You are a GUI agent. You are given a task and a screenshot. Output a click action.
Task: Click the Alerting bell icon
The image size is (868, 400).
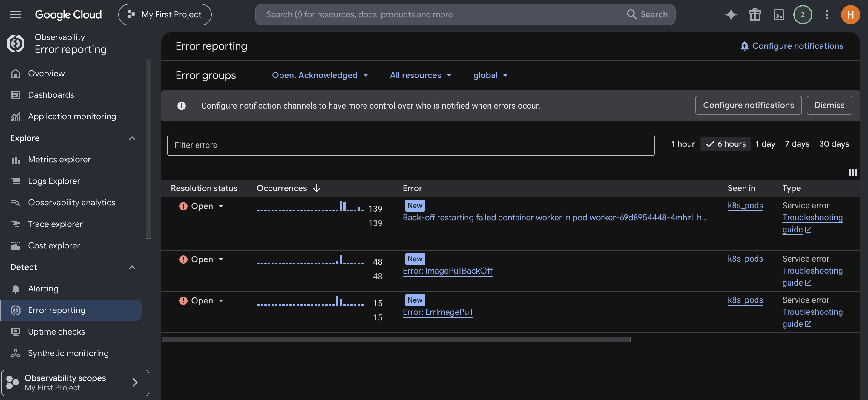coord(16,289)
